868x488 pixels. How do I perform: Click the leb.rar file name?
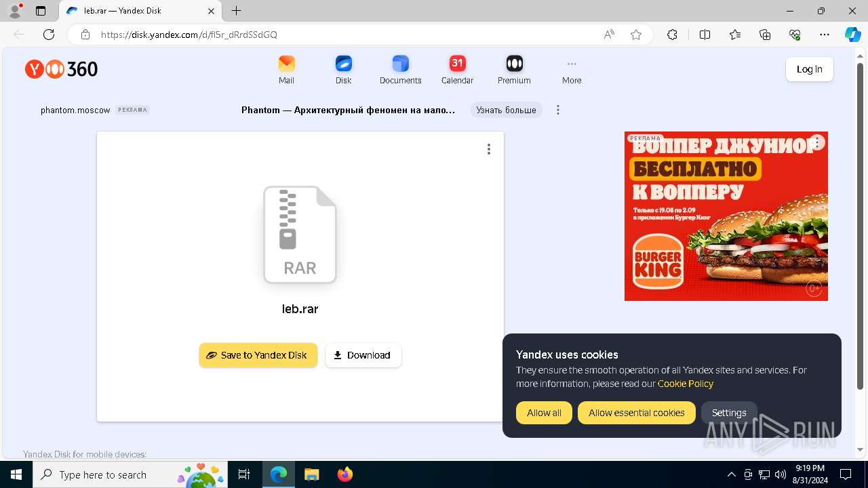click(300, 309)
